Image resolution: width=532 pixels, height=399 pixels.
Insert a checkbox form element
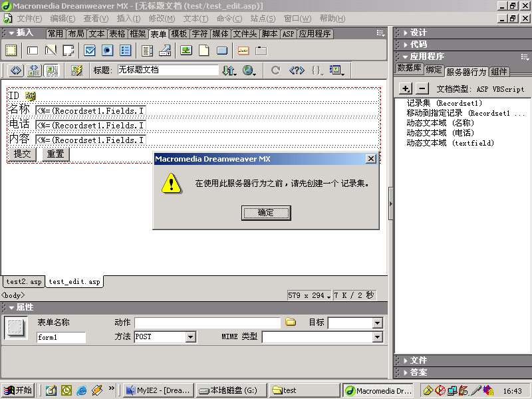(x=90, y=50)
